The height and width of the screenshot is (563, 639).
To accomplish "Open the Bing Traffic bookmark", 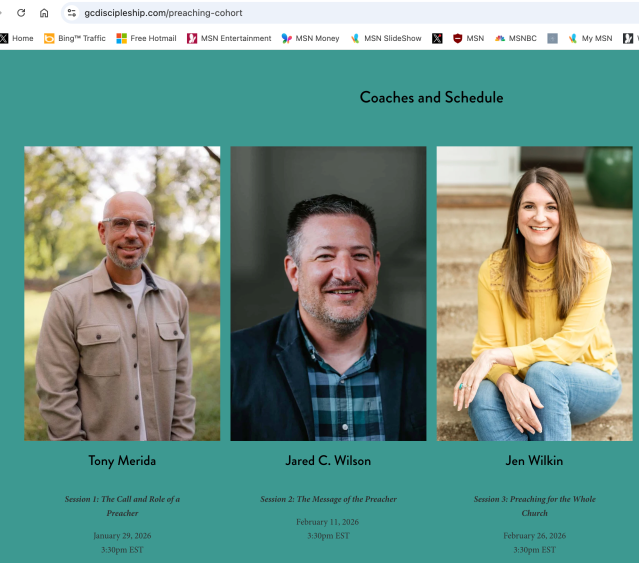I will 75,38.
